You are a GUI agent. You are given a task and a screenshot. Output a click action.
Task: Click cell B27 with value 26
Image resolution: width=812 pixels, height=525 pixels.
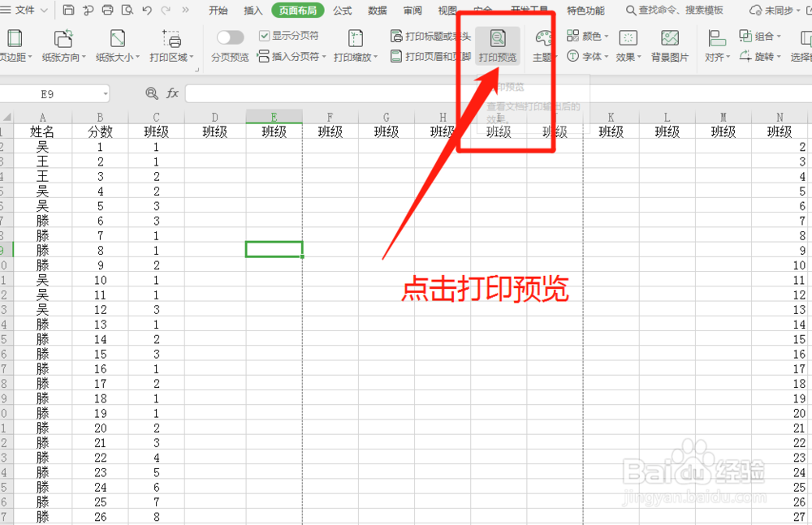(100, 517)
